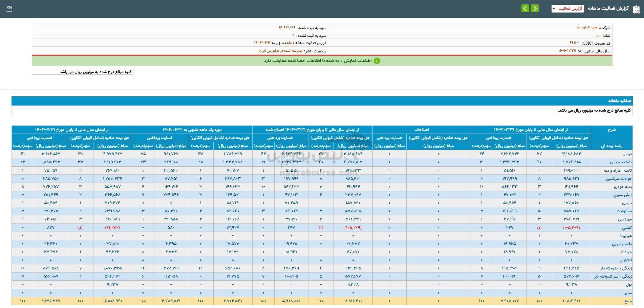644x308 pixels.
Task: Click the monthly activity report clipboard icon
Action: [x=636, y=9]
